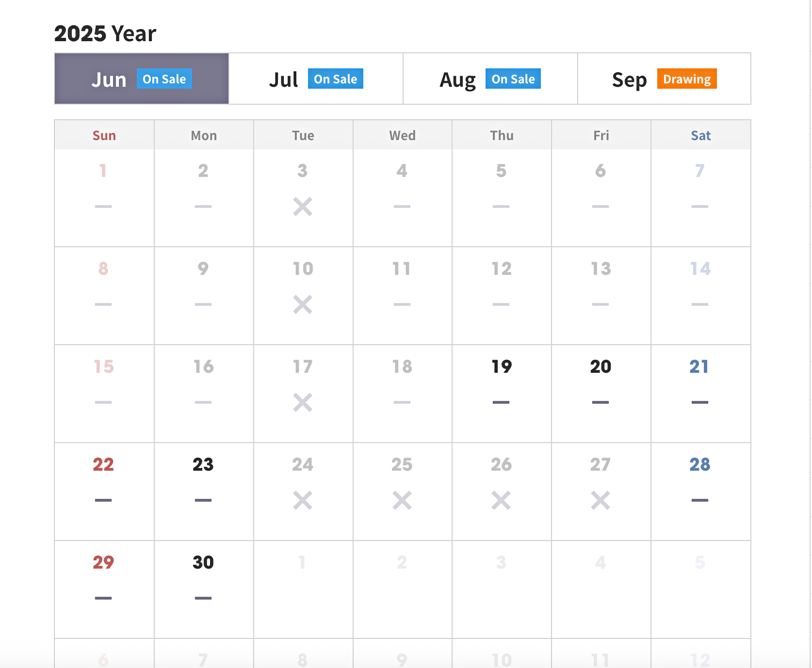The width and height of the screenshot is (812, 668).
Task: Click the dash icon under June 19
Action: point(501,402)
